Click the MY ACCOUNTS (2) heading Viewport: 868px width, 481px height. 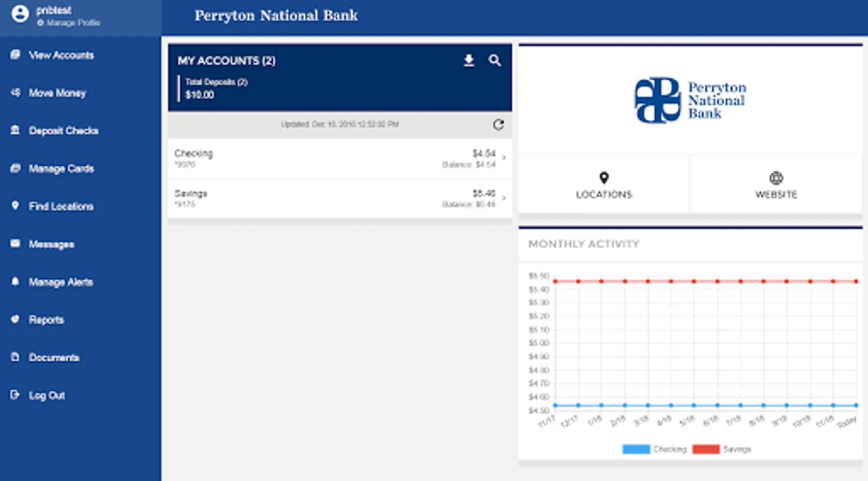[226, 60]
